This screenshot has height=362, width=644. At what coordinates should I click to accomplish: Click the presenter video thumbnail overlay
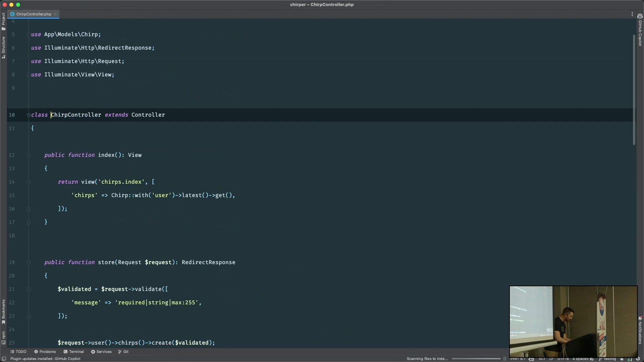pyautogui.click(x=573, y=321)
